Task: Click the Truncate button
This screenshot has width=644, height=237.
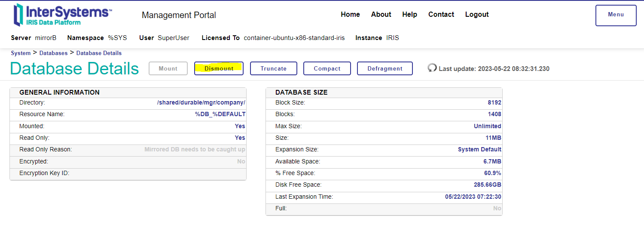Action: [273, 68]
